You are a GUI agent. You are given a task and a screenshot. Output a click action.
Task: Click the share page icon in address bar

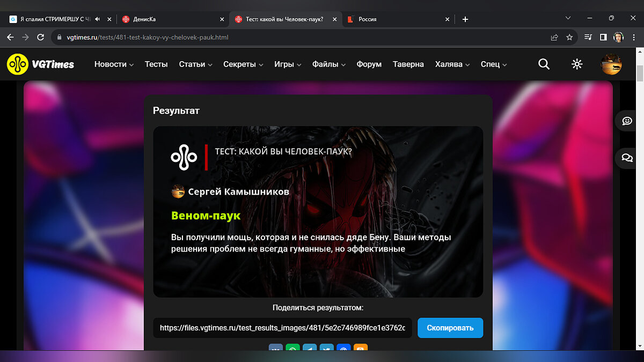[554, 38]
